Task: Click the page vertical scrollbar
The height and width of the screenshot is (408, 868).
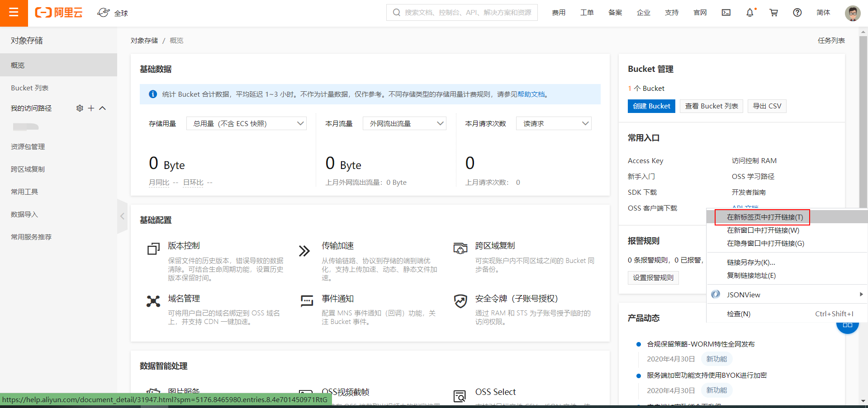Action: (x=863, y=122)
